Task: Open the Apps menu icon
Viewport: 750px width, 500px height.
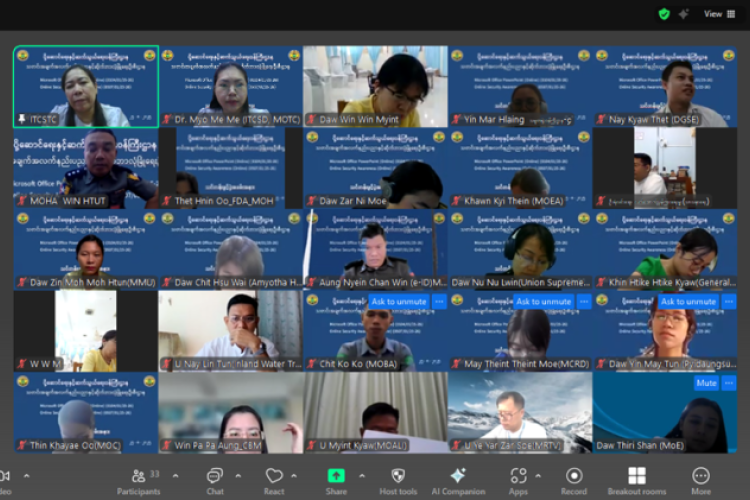Action: click(x=518, y=476)
